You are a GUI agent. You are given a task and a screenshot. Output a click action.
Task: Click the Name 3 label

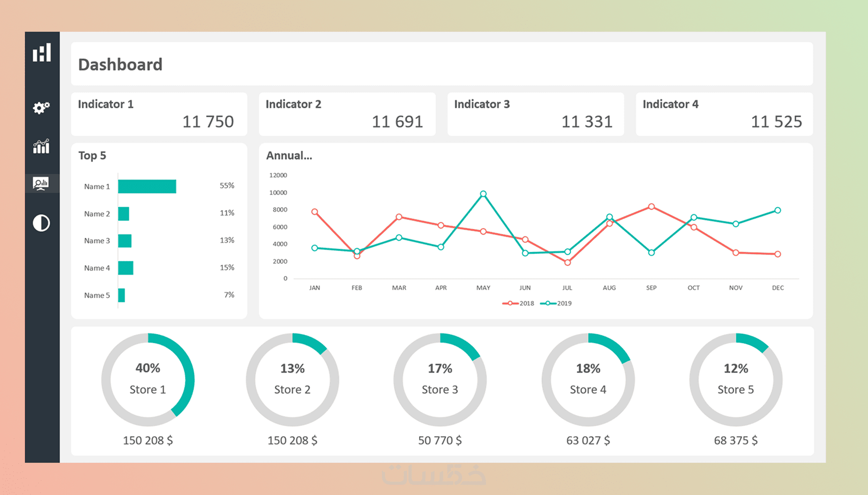(97, 241)
